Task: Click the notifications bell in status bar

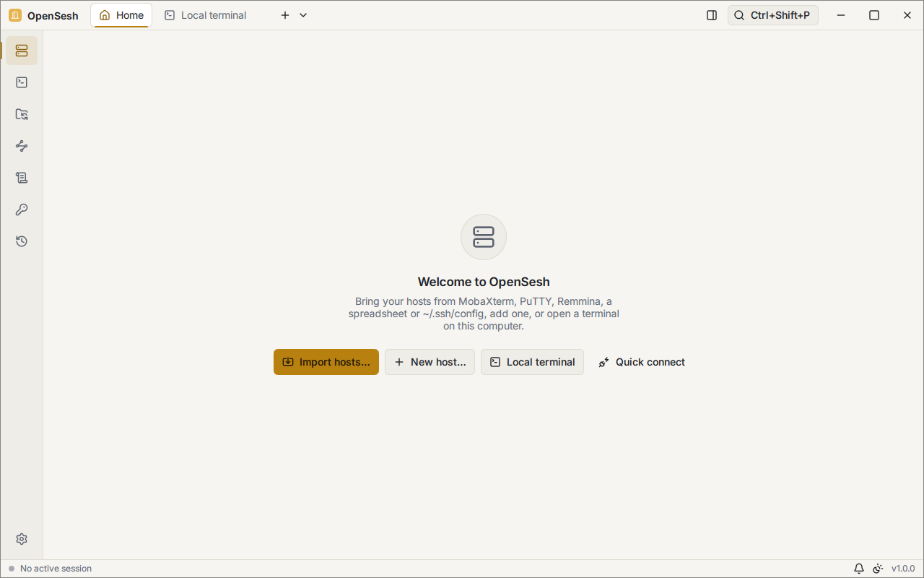Action: [x=859, y=569]
